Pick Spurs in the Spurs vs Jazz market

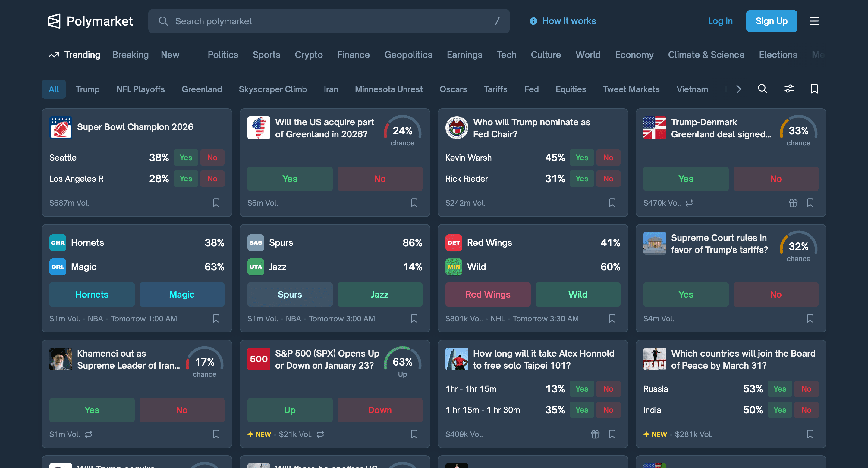[x=289, y=294]
